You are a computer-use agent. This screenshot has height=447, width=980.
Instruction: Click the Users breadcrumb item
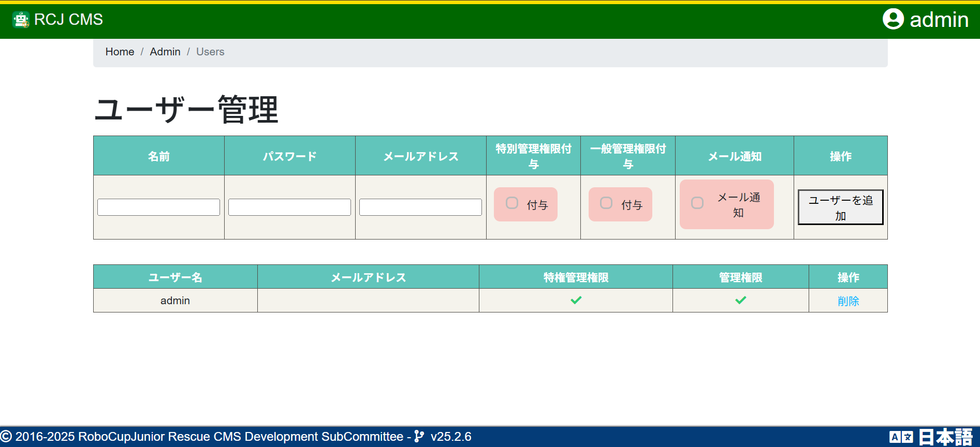(210, 52)
